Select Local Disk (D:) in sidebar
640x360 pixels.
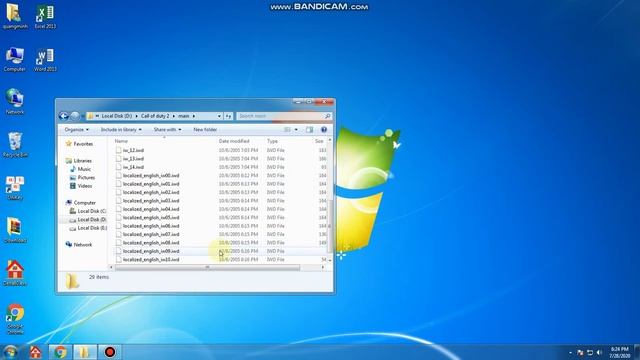tap(88, 220)
